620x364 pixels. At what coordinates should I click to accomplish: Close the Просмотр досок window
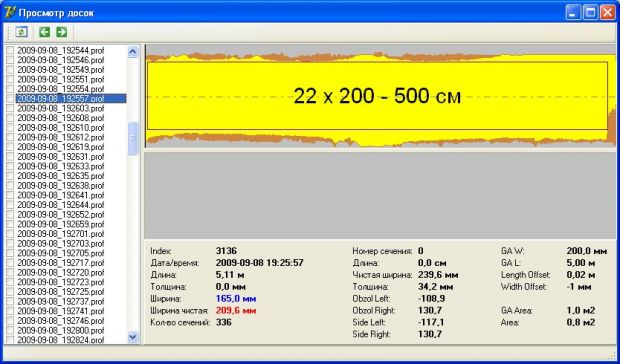tap(607, 12)
